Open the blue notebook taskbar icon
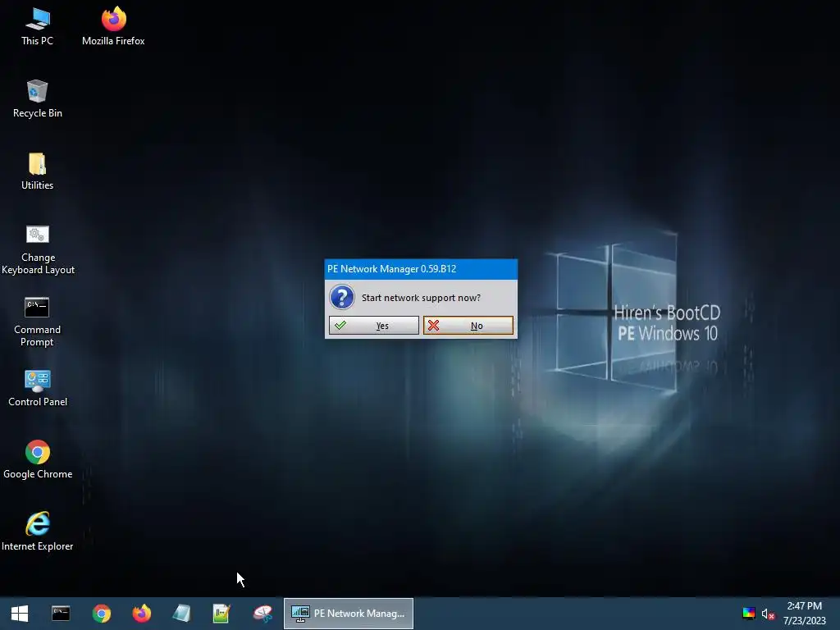 point(181,614)
